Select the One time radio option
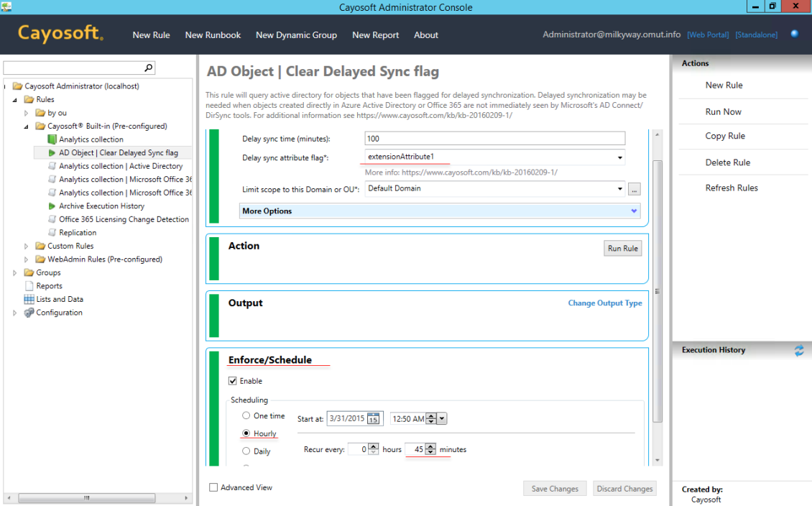The image size is (812, 506). pyautogui.click(x=246, y=415)
